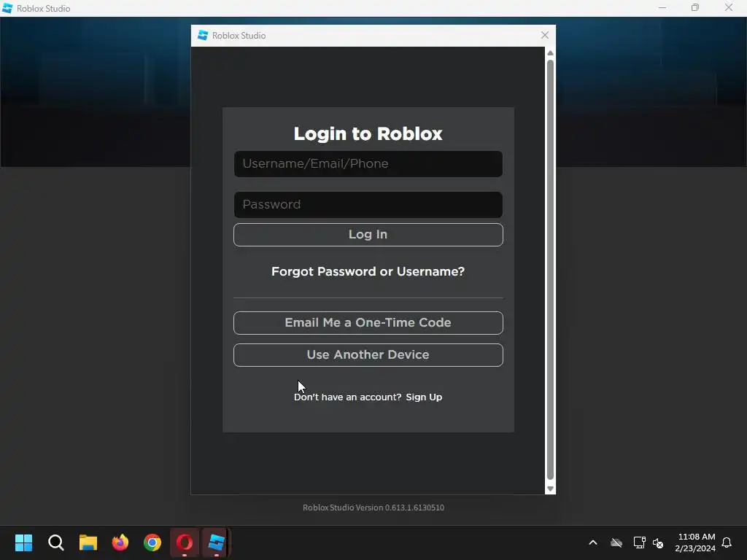Follow the Sign Up link
This screenshot has height=560, width=747.
(424, 397)
